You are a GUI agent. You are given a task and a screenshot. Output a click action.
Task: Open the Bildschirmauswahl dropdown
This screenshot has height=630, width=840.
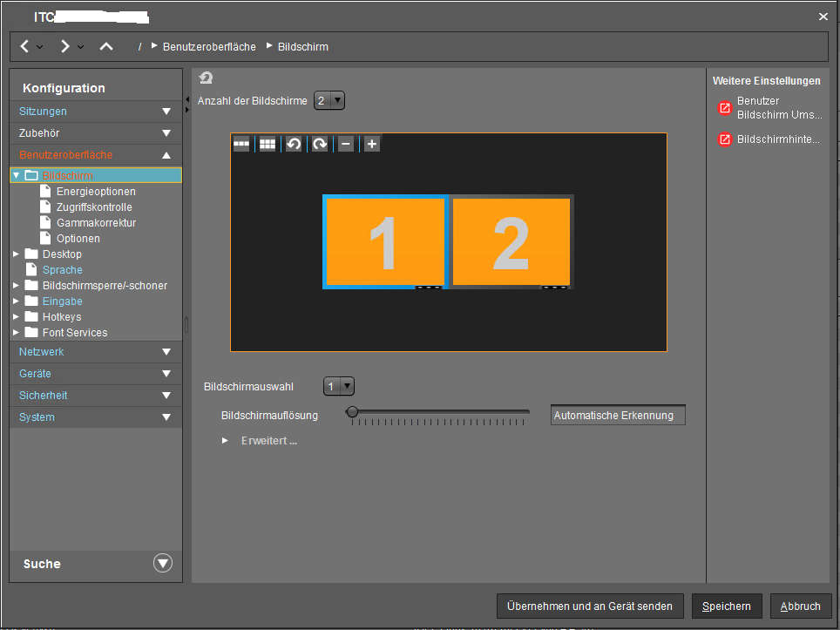click(338, 386)
